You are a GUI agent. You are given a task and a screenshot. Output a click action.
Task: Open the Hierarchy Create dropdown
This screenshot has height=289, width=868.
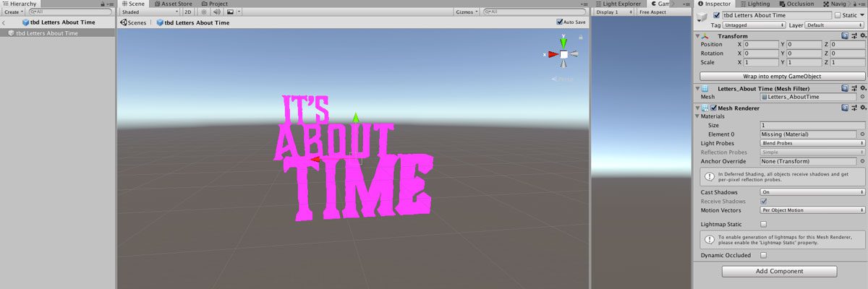12,12
